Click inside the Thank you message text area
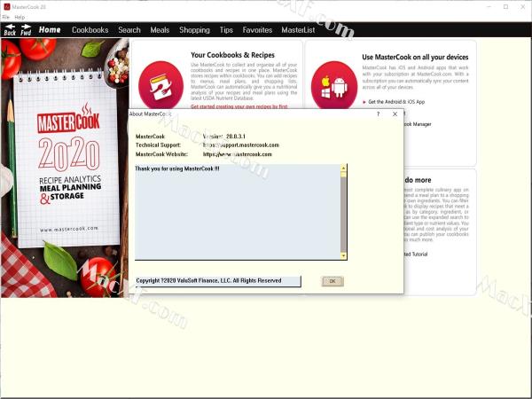Screen dimensions: 532x399 click(x=238, y=212)
